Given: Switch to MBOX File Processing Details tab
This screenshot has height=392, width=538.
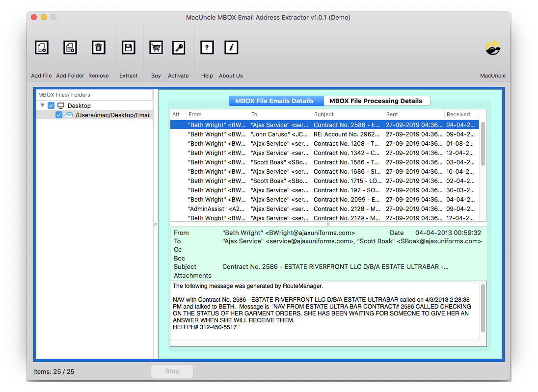Looking at the screenshot, I should click(377, 101).
